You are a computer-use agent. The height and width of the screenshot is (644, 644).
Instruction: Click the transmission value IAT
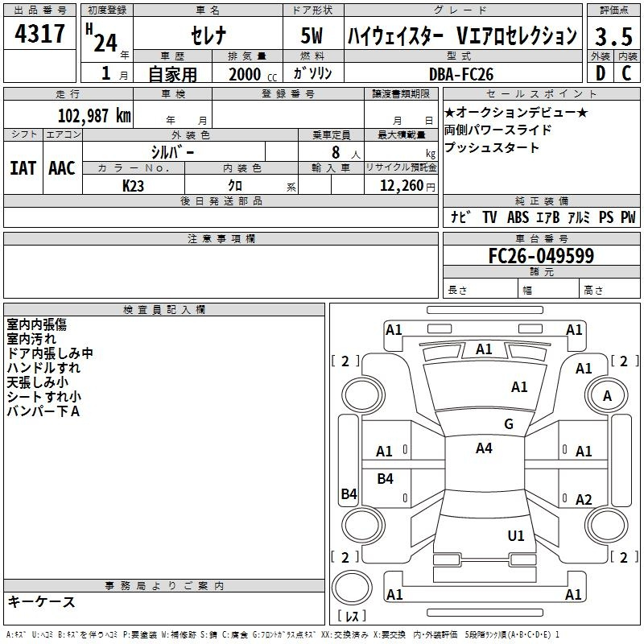23,168
